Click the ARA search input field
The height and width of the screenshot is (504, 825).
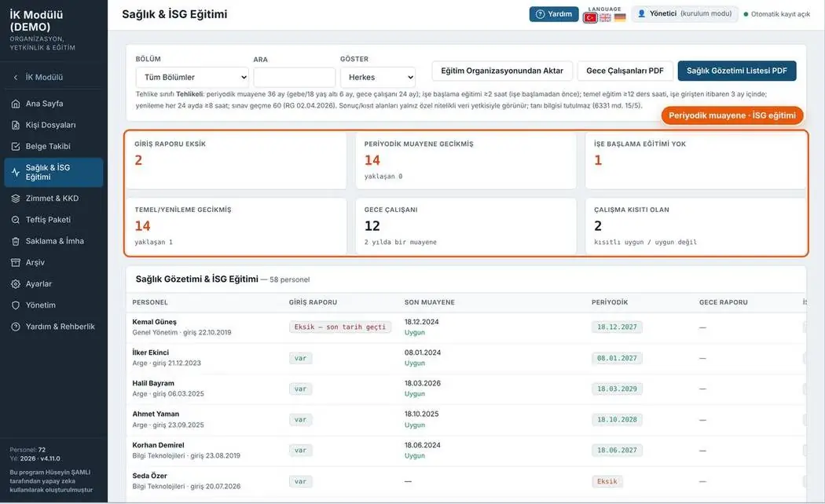coord(294,77)
